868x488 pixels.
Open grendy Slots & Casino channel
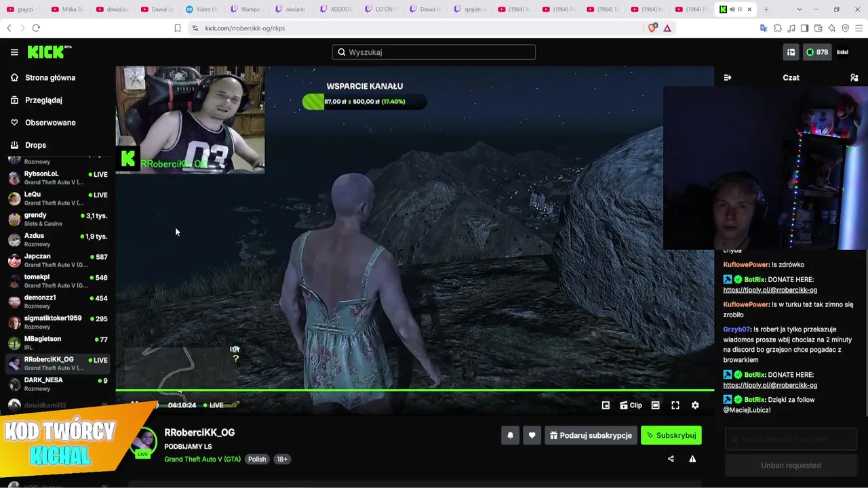point(58,219)
